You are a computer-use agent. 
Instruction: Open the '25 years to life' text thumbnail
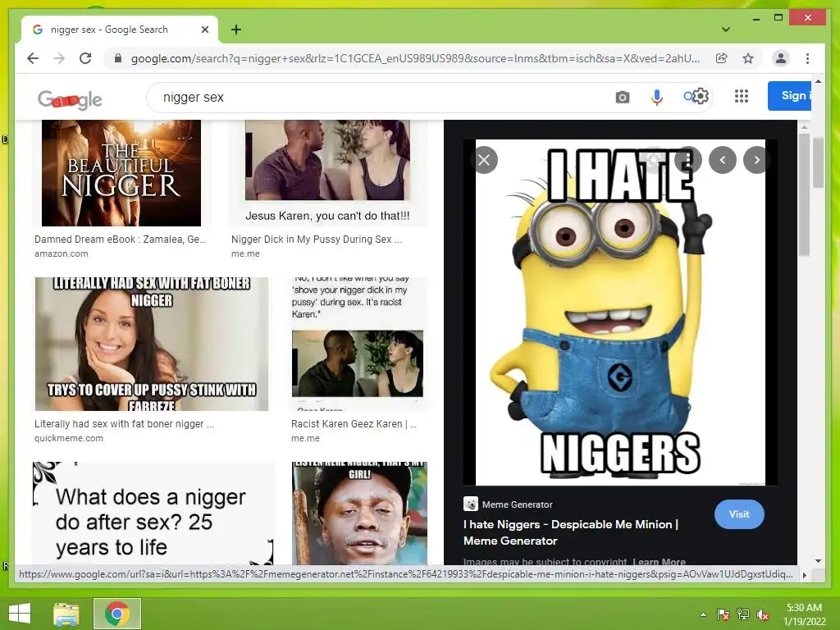pyautogui.click(x=153, y=514)
